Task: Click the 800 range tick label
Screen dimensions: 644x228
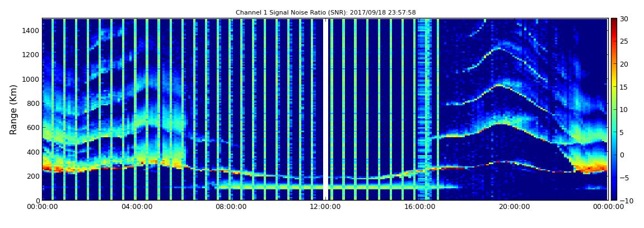Action: 33,104
